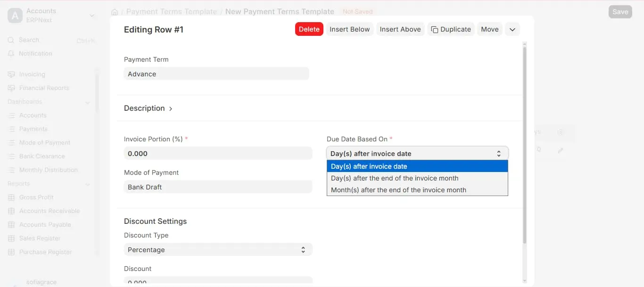Viewport: 644px width, 287px height.
Task: Open the Accounts ERPNext workspace switcher
Action: coord(51,16)
